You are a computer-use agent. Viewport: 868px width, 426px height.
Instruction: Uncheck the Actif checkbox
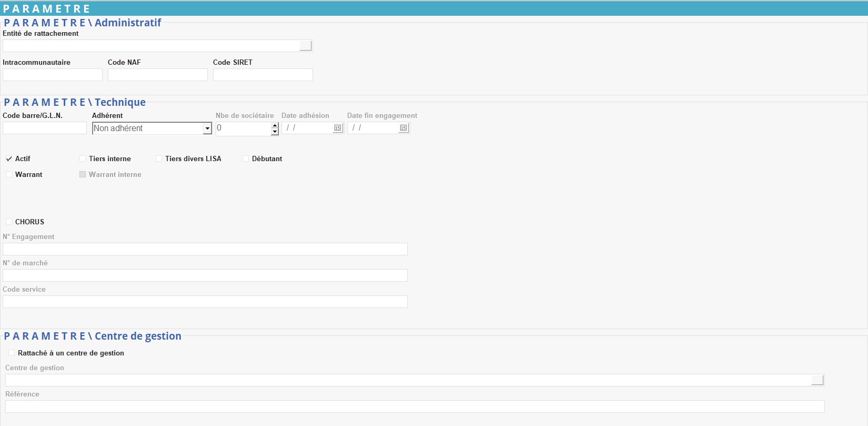click(x=9, y=158)
